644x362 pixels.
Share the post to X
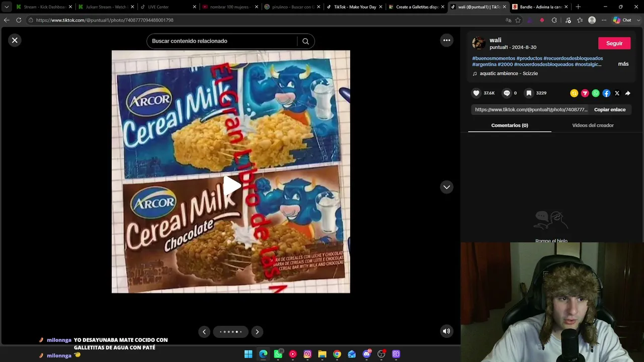pyautogui.click(x=617, y=93)
